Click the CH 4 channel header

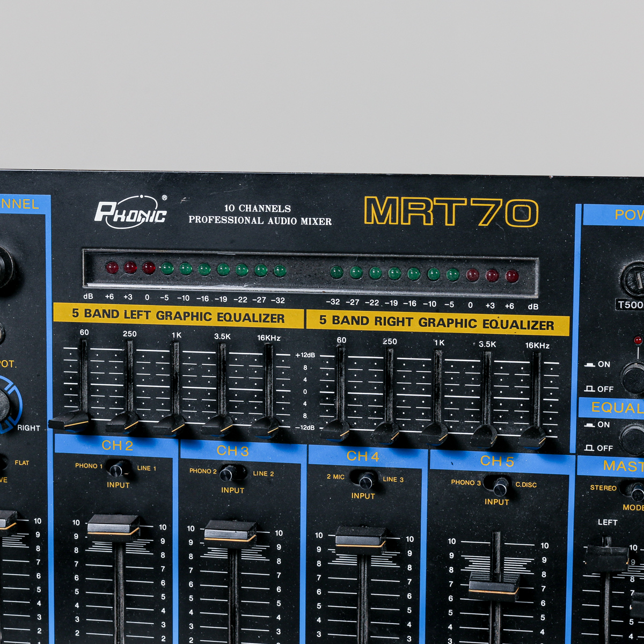tap(363, 456)
